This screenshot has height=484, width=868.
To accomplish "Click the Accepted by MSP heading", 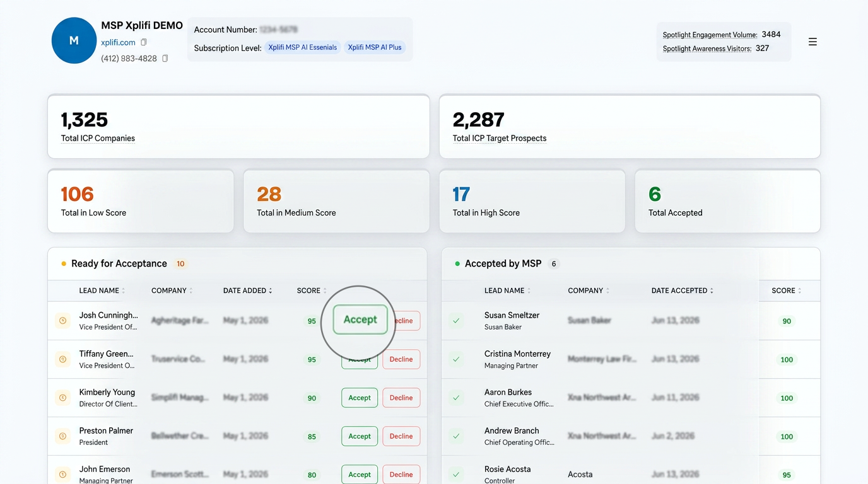I will point(503,263).
